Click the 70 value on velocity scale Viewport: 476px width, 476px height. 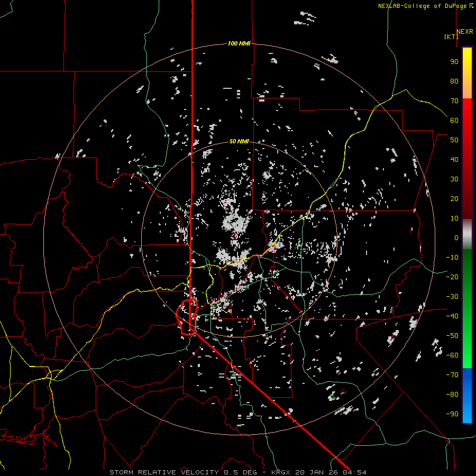point(454,101)
